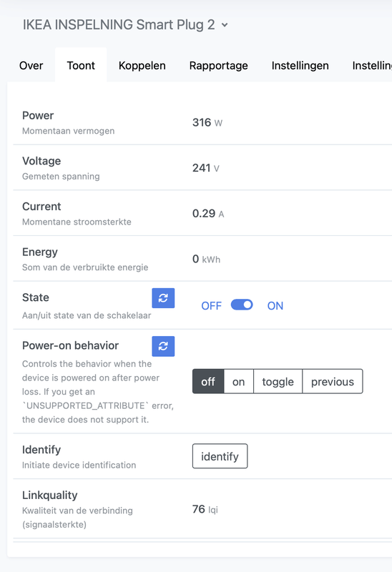Viewport: 392px width, 572px height.
Task: Open the device name dropdown chevron
Action: point(225,25)
